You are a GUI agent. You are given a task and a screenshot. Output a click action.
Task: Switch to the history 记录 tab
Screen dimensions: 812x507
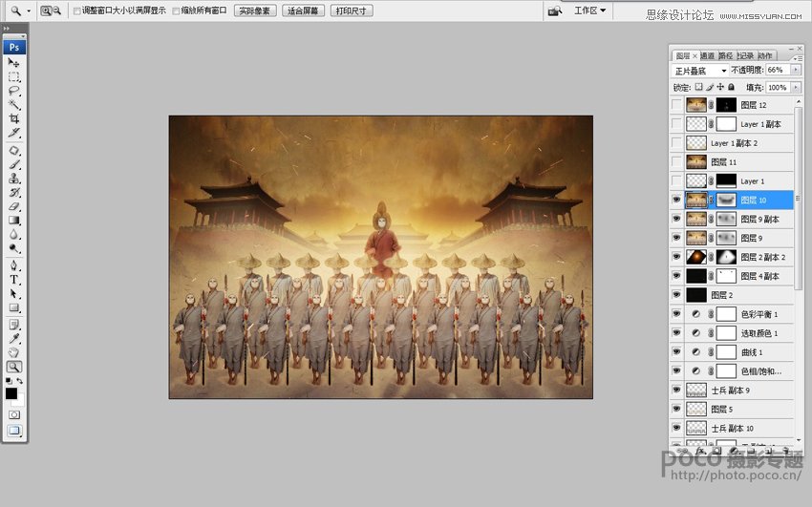point(745,56)
